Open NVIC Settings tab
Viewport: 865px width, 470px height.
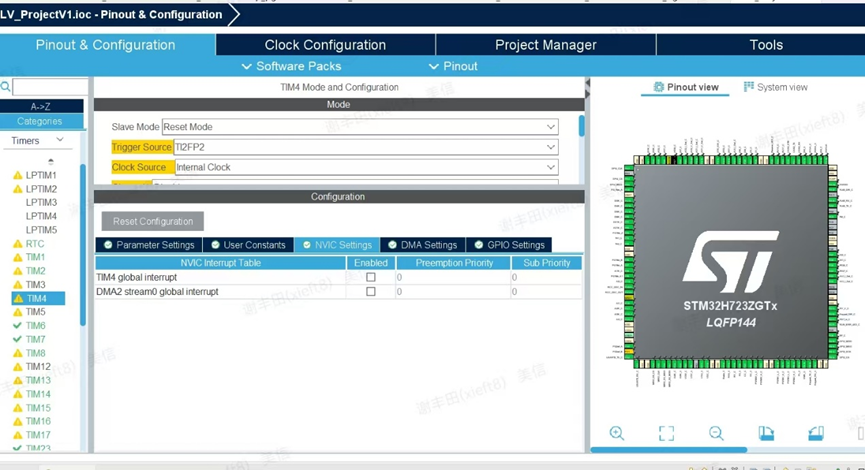(x=337, y=245)
